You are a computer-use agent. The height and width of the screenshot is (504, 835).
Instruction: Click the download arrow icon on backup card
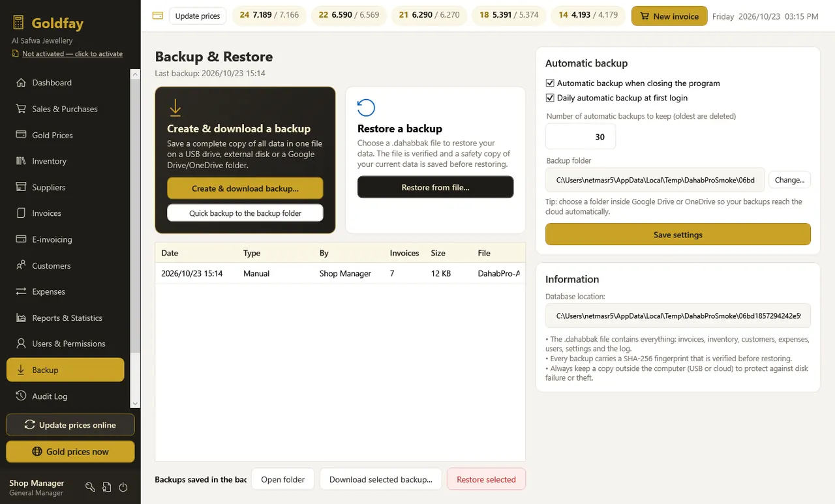point(175,108)
